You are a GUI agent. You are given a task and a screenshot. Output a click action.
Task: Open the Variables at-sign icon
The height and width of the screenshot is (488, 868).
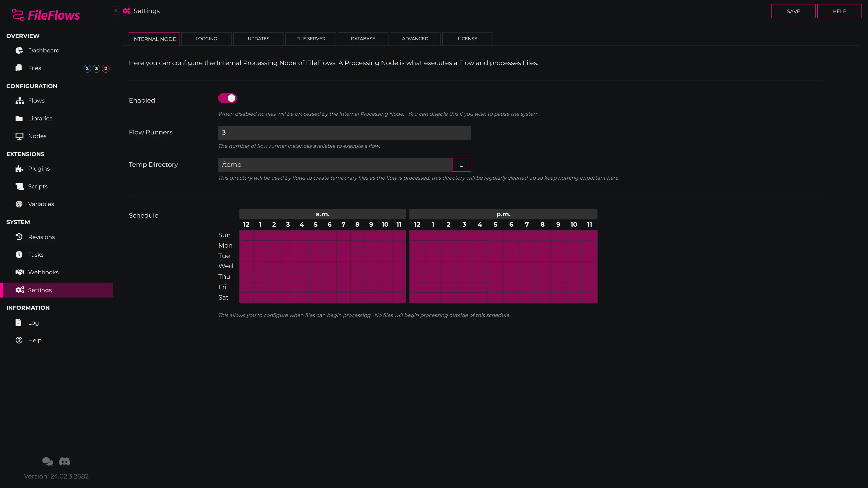[19, 204]
